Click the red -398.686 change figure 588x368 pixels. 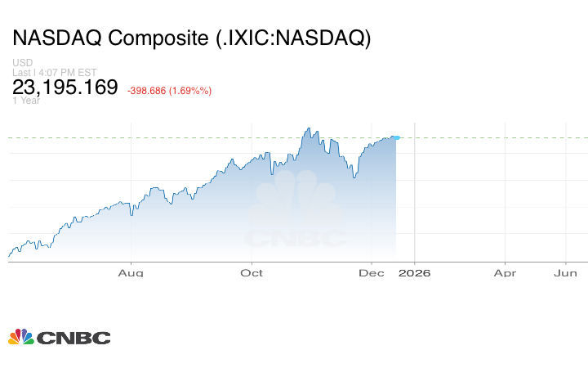[147, 90]
